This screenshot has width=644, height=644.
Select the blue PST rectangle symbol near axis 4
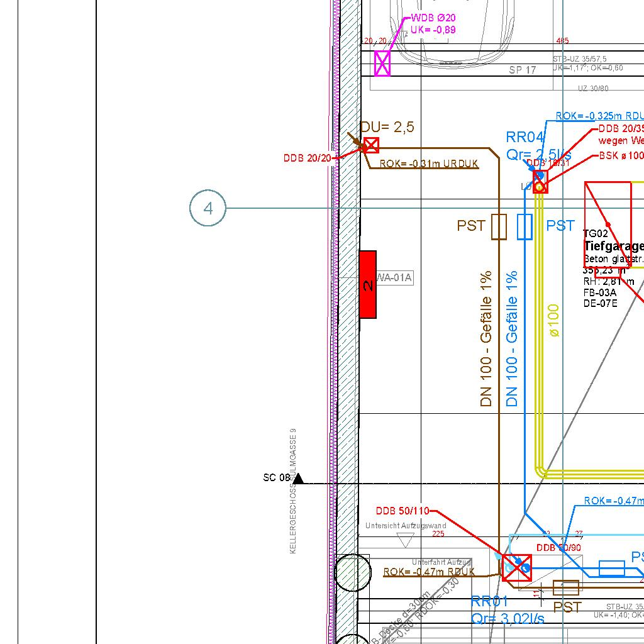(525, 226)
